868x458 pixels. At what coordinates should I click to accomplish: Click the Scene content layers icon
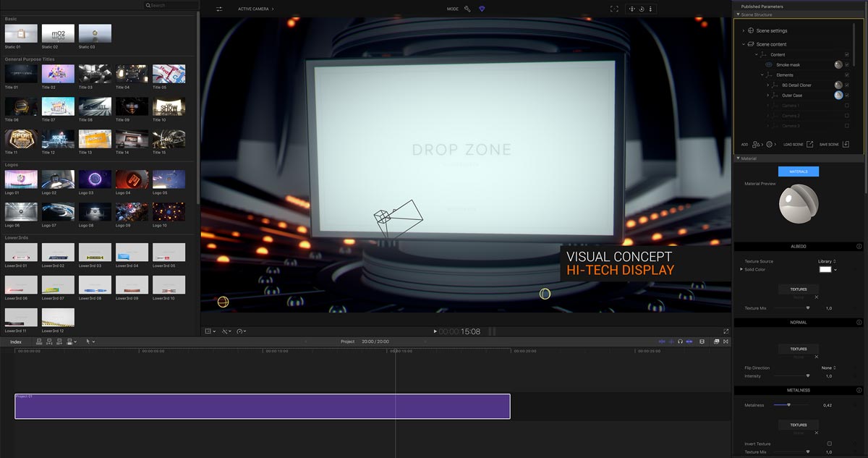pos(751,44)
